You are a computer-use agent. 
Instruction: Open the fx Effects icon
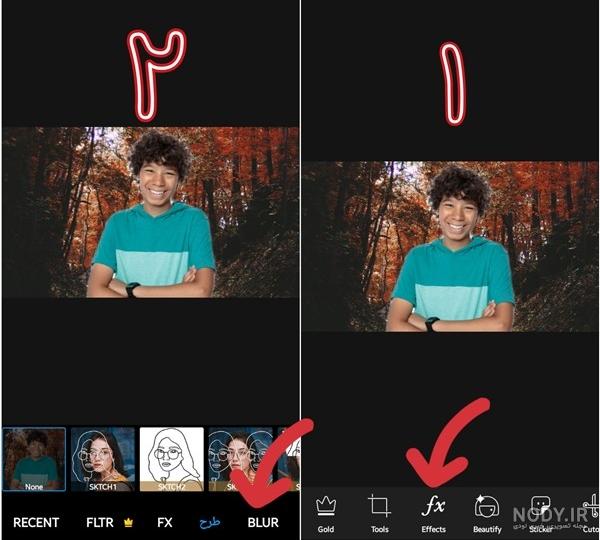(x=434, y=506)
